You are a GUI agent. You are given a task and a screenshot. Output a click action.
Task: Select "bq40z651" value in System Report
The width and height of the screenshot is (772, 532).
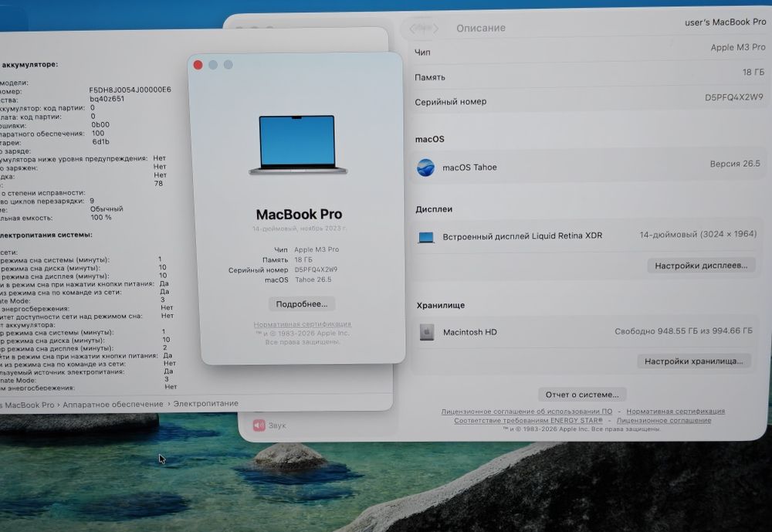coord(107,99)
